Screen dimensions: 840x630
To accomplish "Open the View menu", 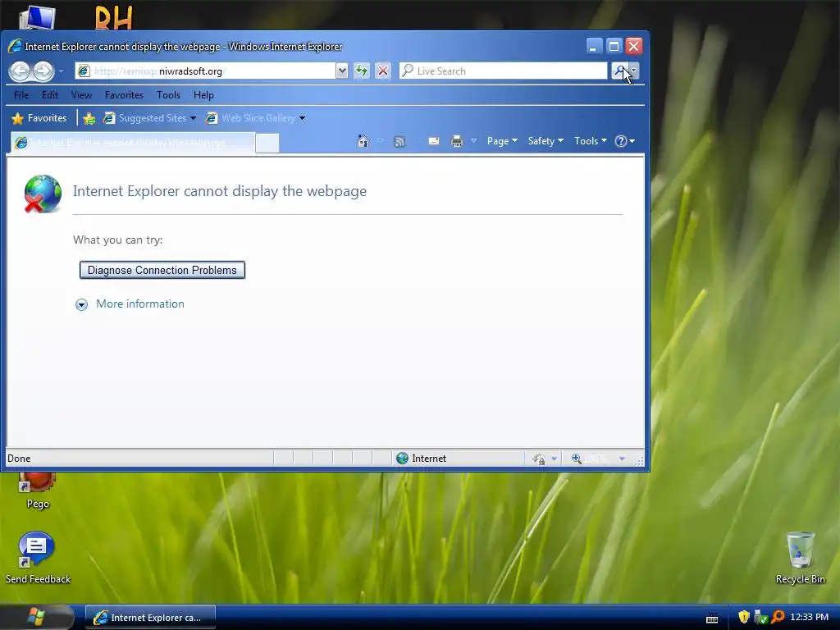I will pos(81,95).
